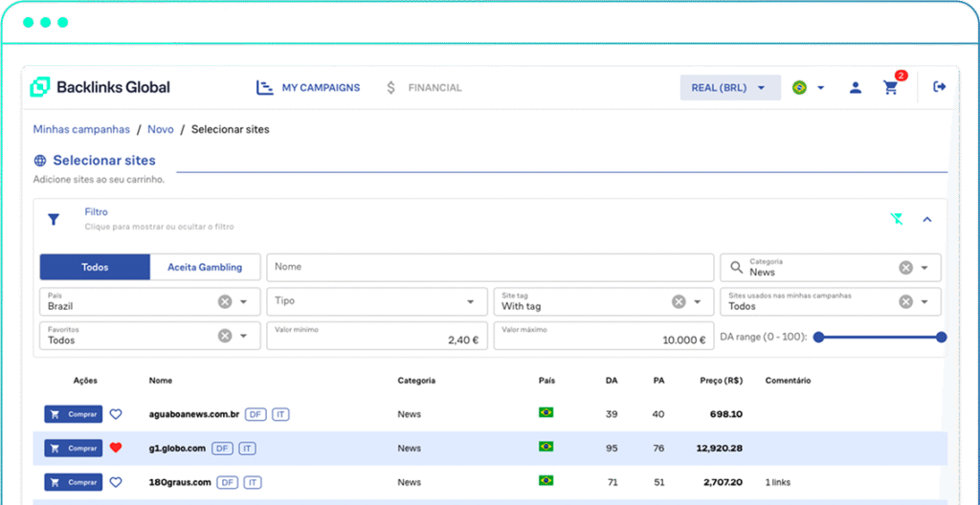Viewport: 980px width, 505px height.
Task: Click the logout icon in header
Action: click(939, 87)
